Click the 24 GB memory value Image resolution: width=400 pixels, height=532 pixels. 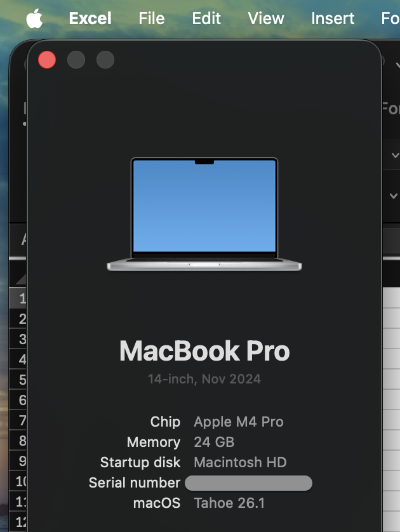pyautogui.click(x=214, y=442)
